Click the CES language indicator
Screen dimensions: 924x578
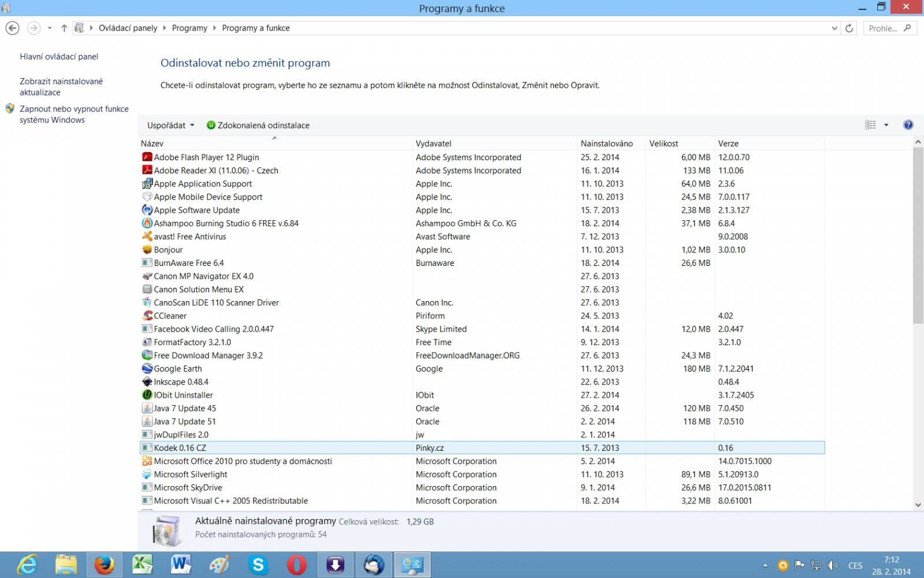pyautogui.click(x=855, y=565)
